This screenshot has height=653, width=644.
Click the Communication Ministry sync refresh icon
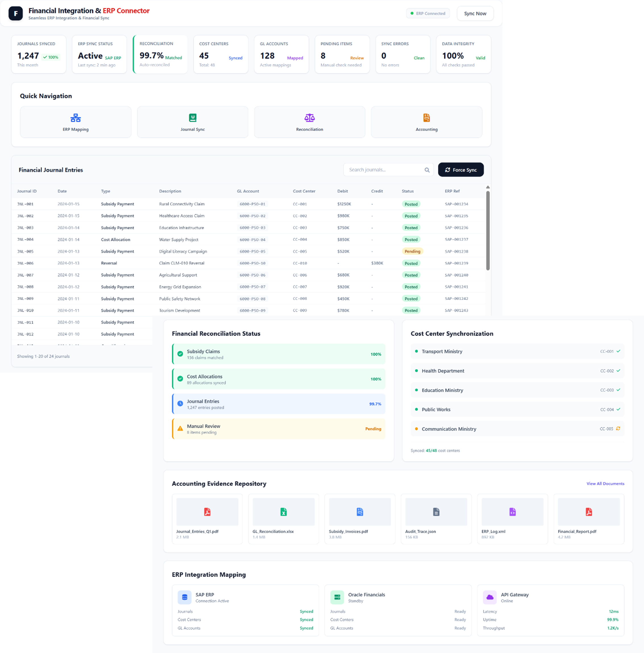[x=618, y=429]
